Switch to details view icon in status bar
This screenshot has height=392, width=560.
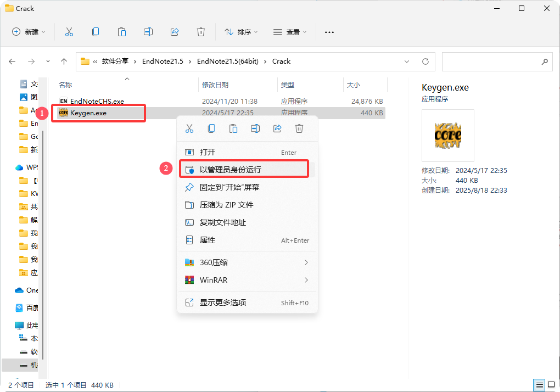[x=539, y=385]
